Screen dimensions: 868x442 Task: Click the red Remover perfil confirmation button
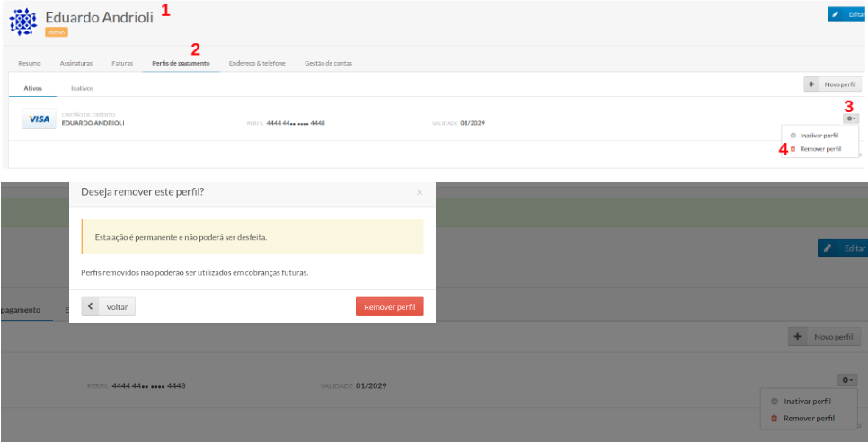389,306
